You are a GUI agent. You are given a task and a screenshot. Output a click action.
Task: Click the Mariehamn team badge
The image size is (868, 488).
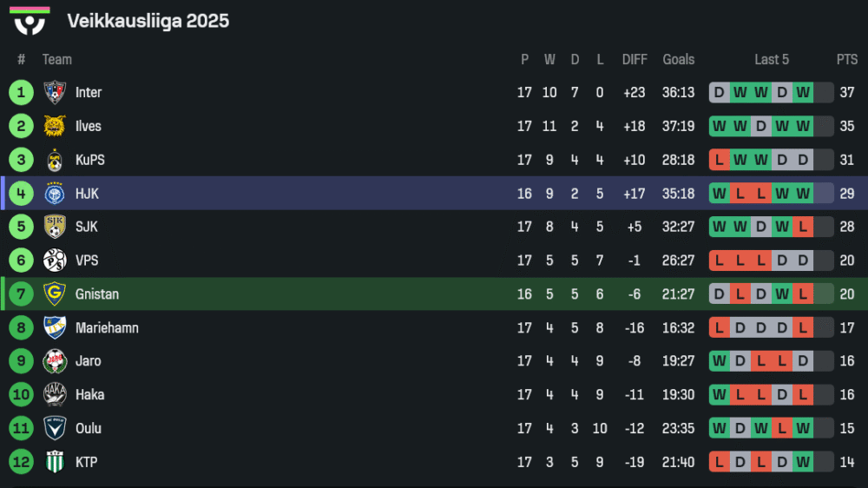click(55, 327)
